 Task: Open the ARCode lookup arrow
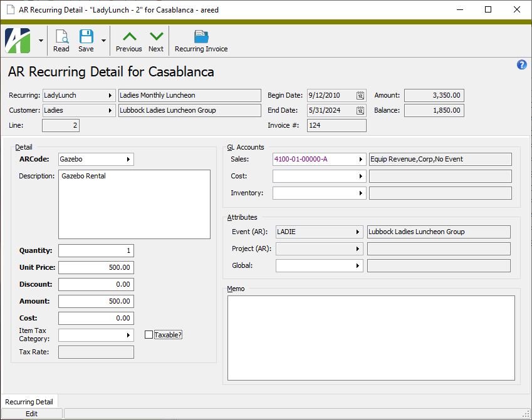(x=128, y=159)
